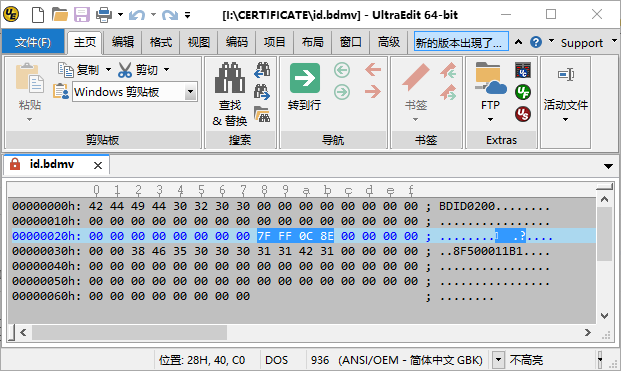Find previous using the small binoculars-left icon

pos(262,70)
